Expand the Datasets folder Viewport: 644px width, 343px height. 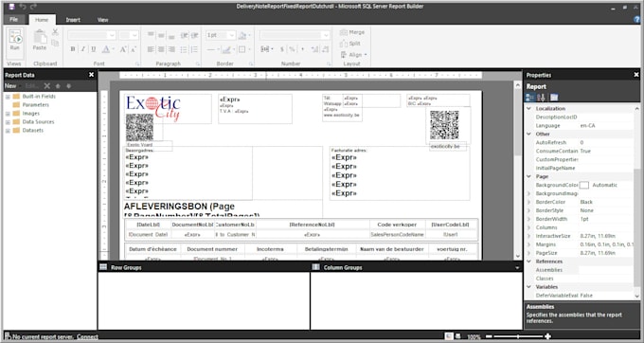click(8, 131)
